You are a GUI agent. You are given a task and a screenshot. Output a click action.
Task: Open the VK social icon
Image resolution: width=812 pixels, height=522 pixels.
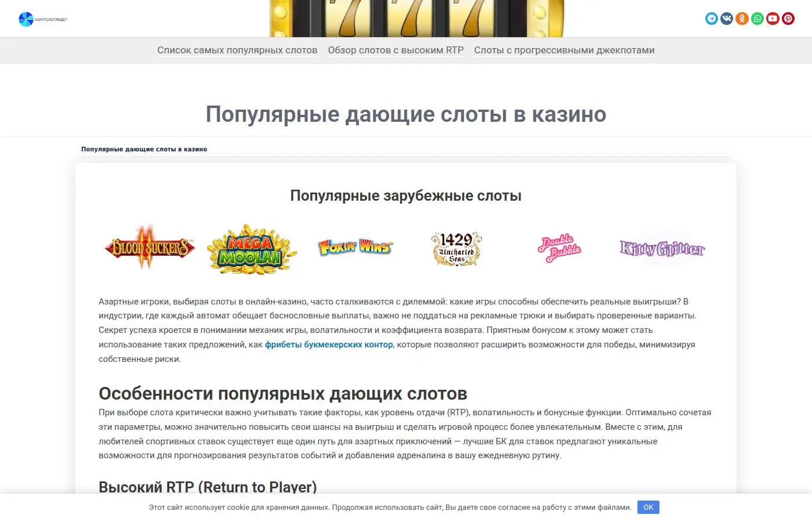coord(727,19)
